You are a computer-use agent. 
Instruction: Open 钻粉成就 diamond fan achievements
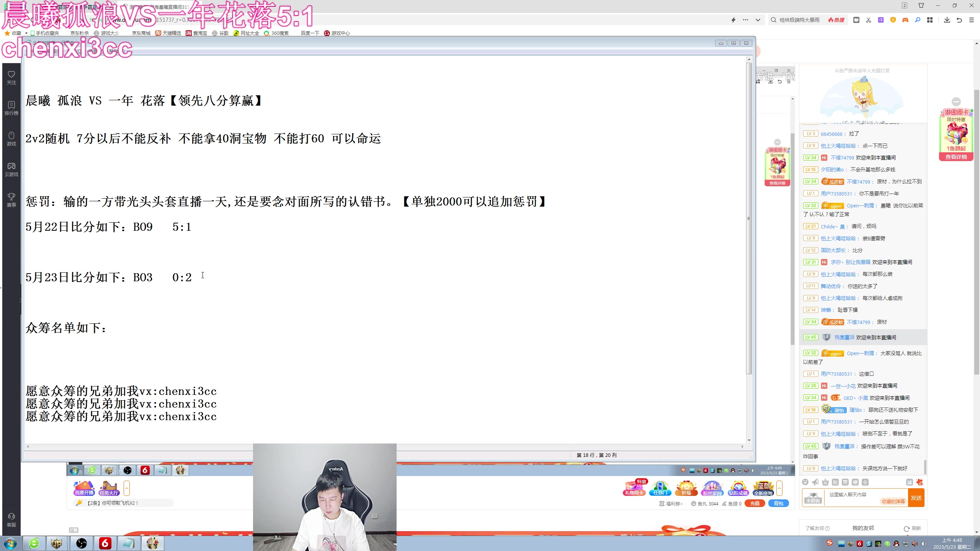click(739, 488)
